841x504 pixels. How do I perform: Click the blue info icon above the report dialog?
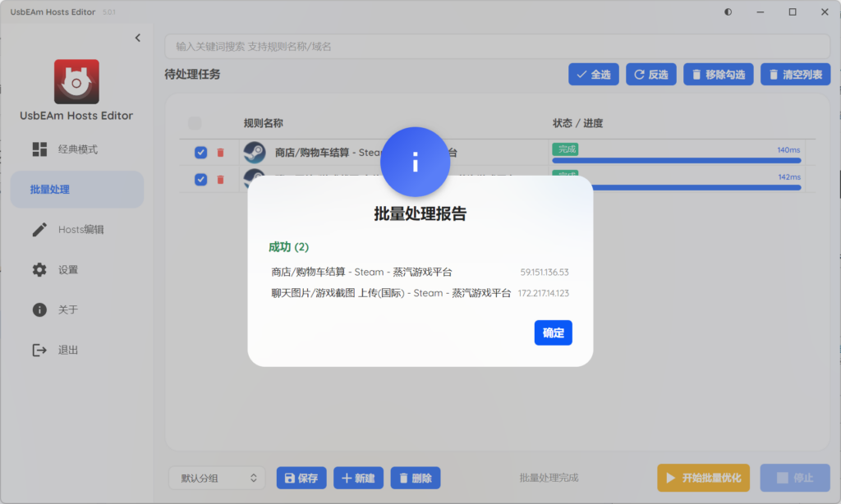(x=416, y=162)
